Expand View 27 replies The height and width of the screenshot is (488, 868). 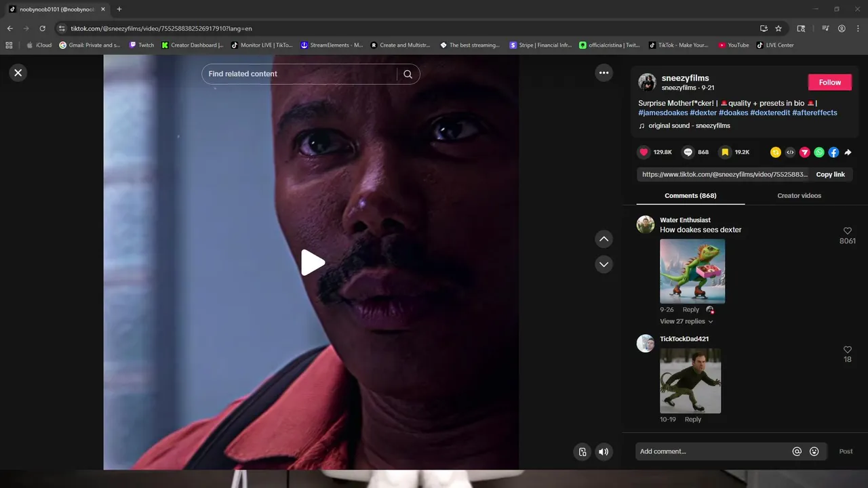[x=686, y=321]
